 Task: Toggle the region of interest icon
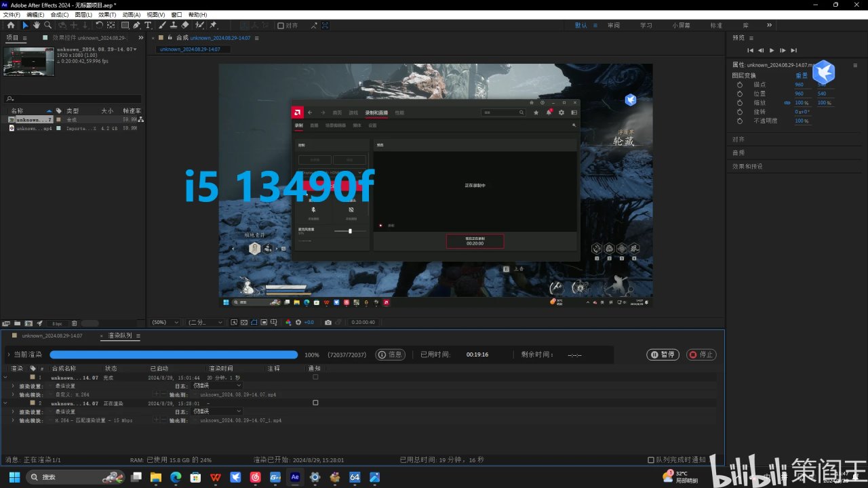click(x=264, y=323)
